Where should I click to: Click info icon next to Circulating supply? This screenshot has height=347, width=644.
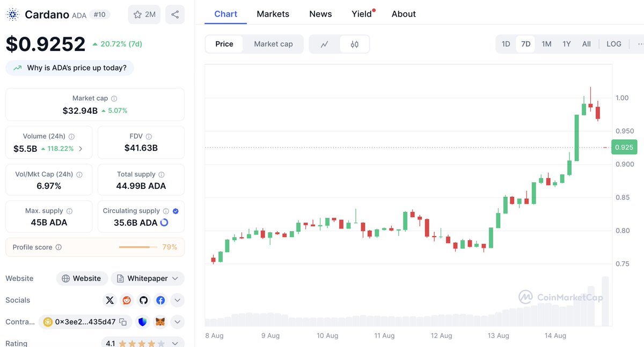166,211
